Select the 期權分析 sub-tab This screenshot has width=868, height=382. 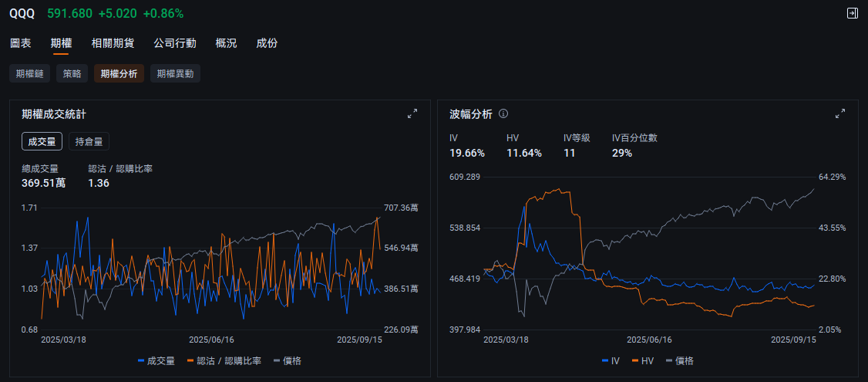click(x=119, y=74)
